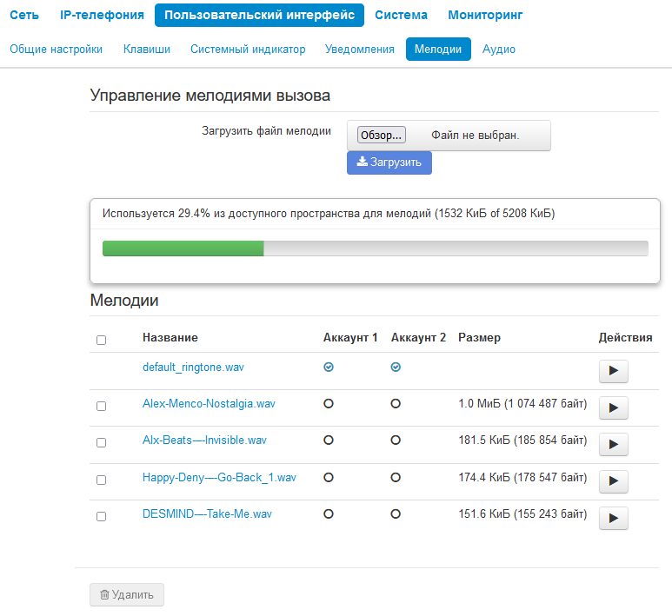Assign DESMIND—Take-Me.wav to Account 2
This screenshot has width=672, height=616.
point(396,513)
